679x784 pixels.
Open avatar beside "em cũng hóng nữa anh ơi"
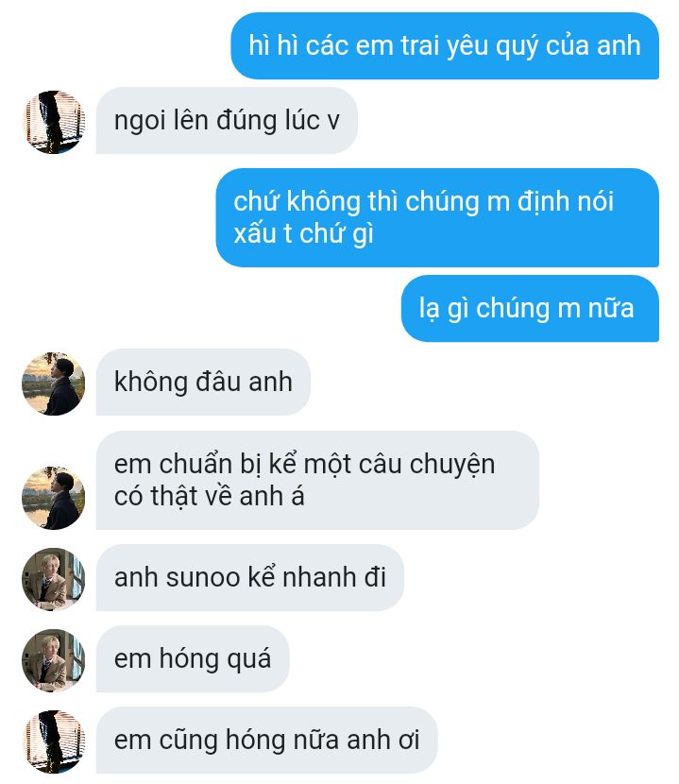click(54, 742)
